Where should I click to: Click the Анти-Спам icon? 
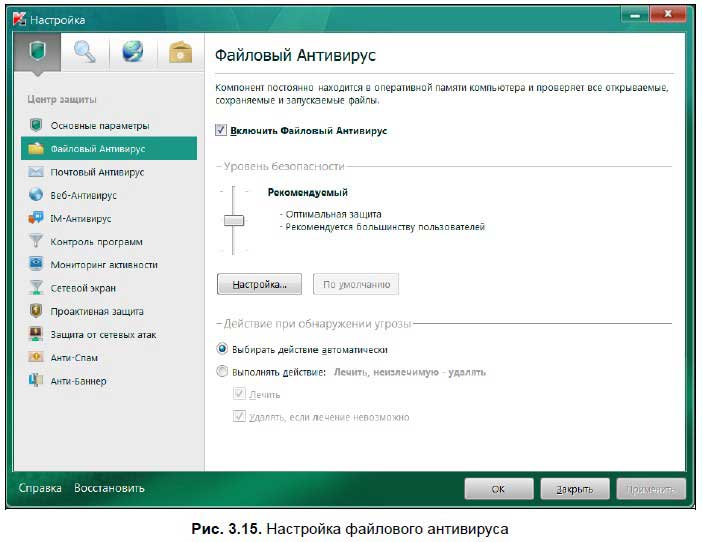pos(36,357)
